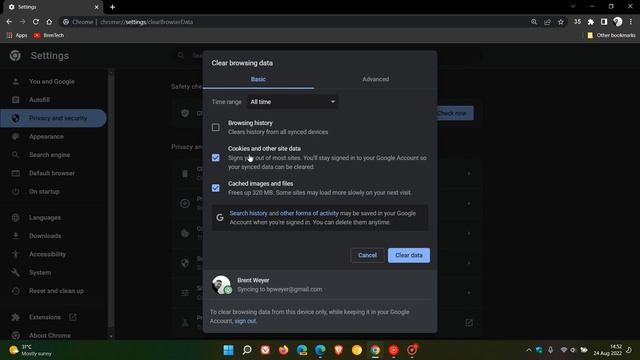Open About Chrome page
The height and width of the screenshot is (360, 640).
pyautogui.click(x=50, y=335)
